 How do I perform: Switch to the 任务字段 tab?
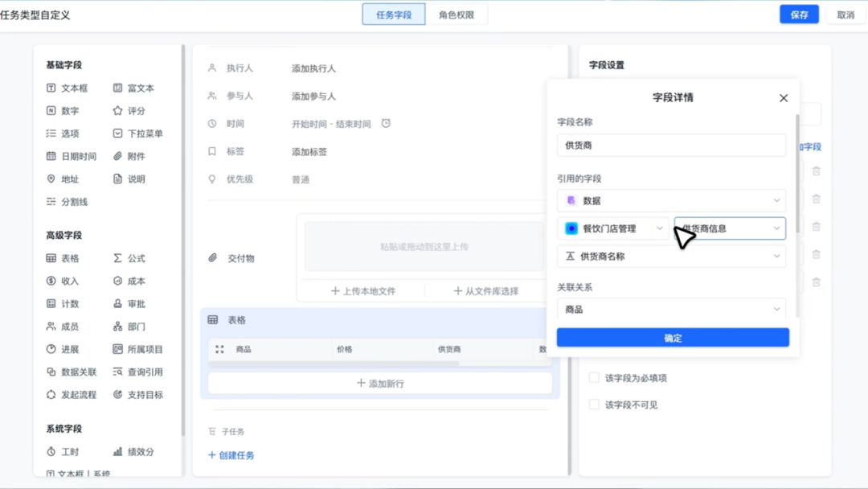point(394,15)
